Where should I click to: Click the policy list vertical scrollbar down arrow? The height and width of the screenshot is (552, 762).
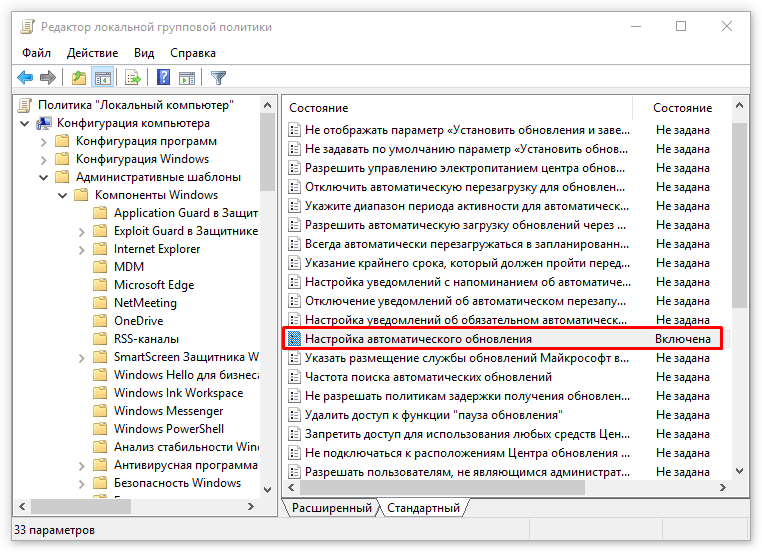740,470
